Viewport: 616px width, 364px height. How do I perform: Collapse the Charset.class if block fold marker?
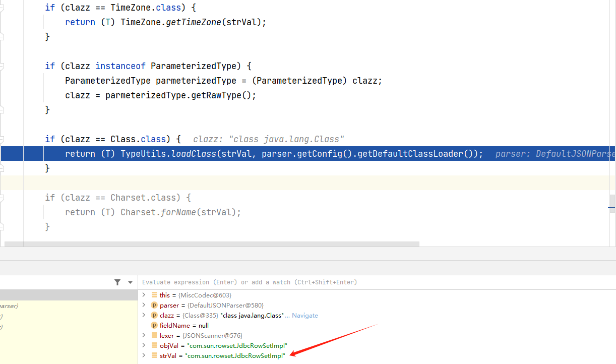(x=2, y=198)
